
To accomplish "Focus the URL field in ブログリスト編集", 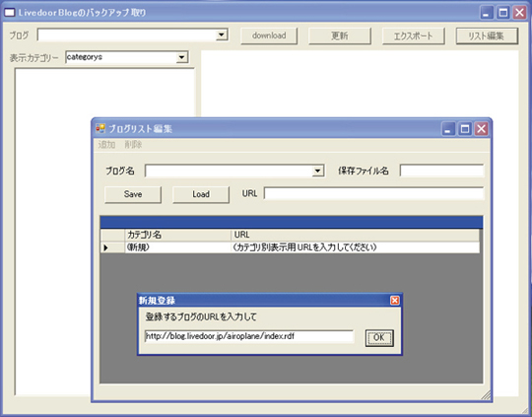I will coord(373,193).
